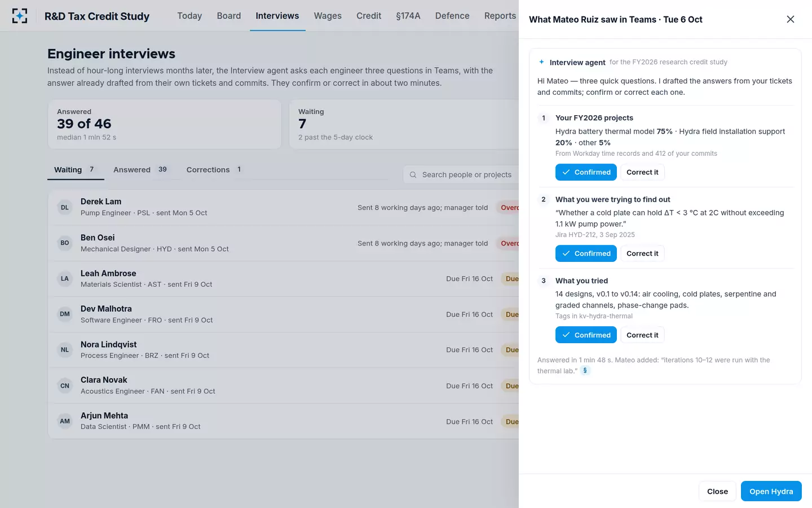Show the Answered 39 tab
This screenshot has width=812, height=508.
[142, 170]
